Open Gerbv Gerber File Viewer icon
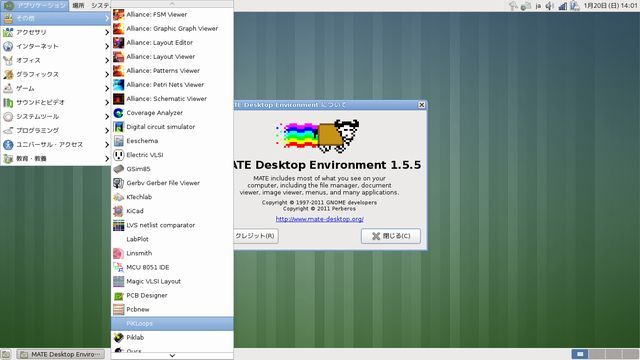This screenshot has width=640, height=360. tap(118, 183)
